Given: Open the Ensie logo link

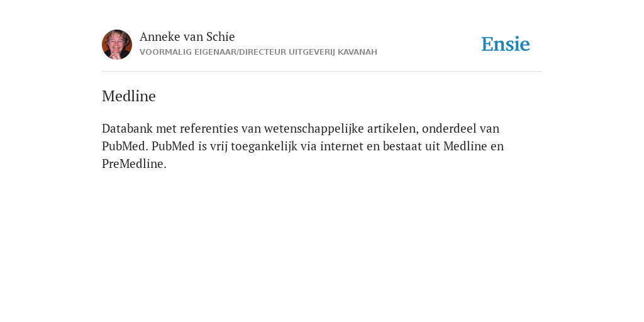Looking at the screenshot, I should point(506,44).
